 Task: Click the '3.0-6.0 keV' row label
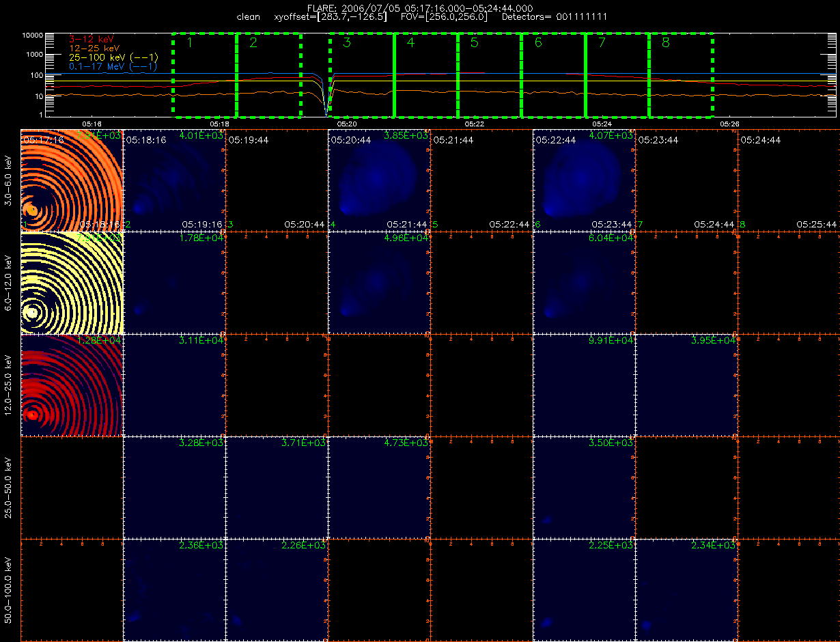click(x=8, y=180)
